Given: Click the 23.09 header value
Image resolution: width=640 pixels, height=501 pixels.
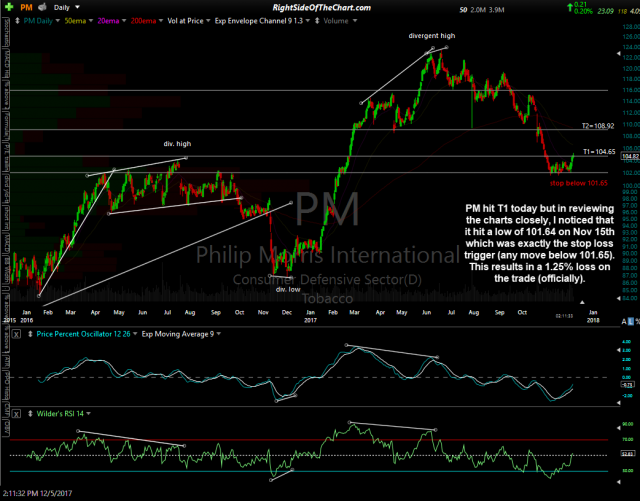Looking at the screenshot, I should 605,11.
